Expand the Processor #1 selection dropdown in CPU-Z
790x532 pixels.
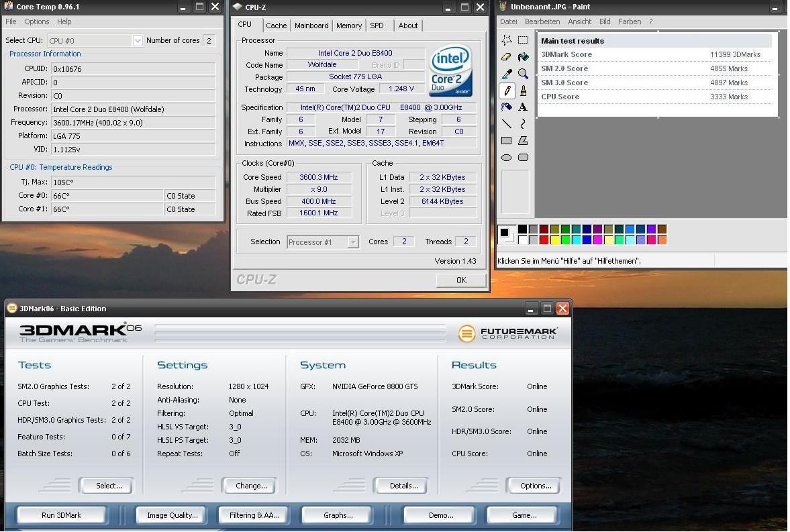tap(353, 242)
